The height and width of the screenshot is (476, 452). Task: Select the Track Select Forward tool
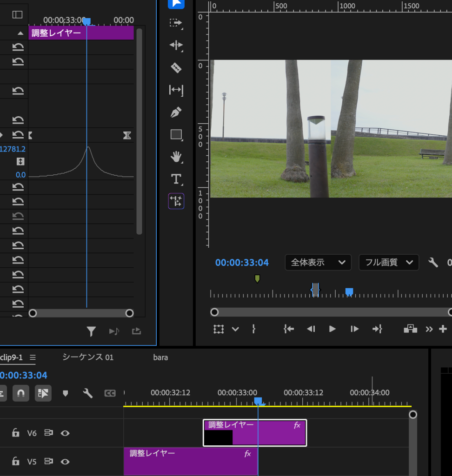tap(176, 23)
